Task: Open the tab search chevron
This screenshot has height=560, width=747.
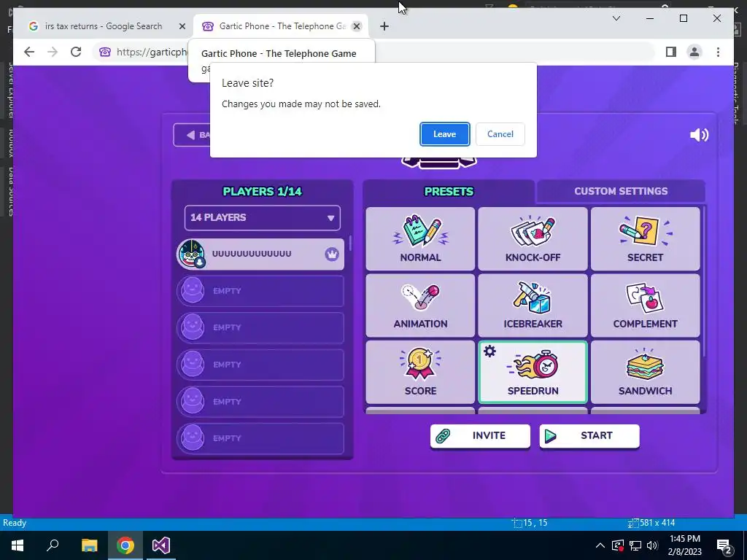Action: [616, 18]
